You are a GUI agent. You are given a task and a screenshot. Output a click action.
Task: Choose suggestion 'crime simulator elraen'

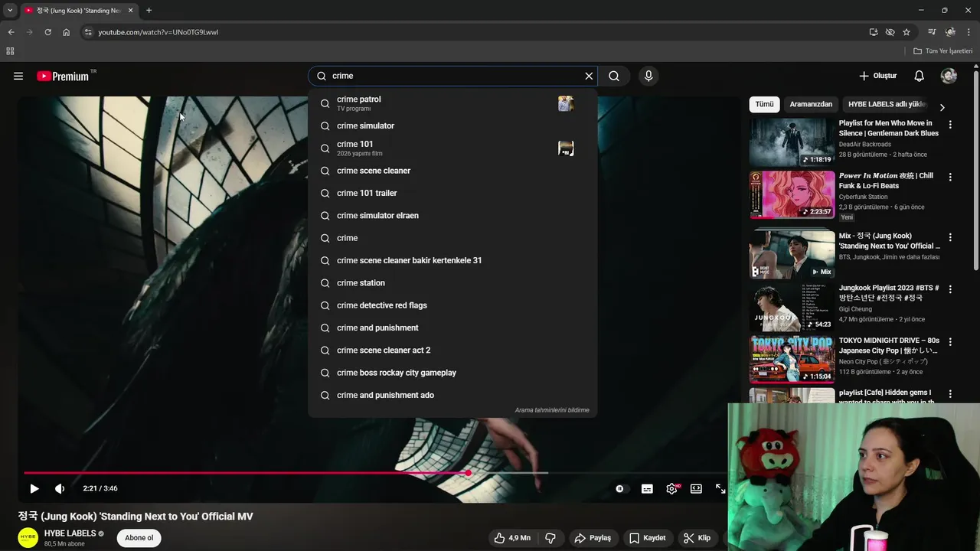pos(452,216)
